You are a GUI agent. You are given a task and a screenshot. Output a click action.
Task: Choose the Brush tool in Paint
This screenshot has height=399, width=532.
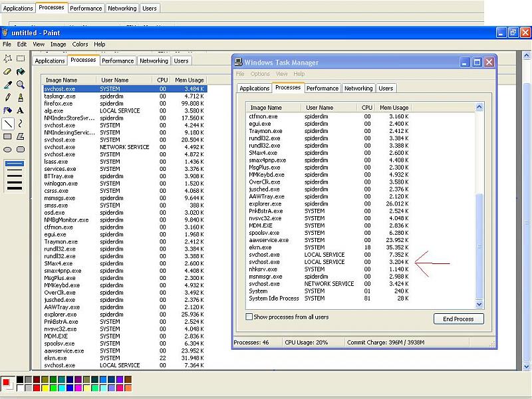pyautogui.click(x=21, y=98)
